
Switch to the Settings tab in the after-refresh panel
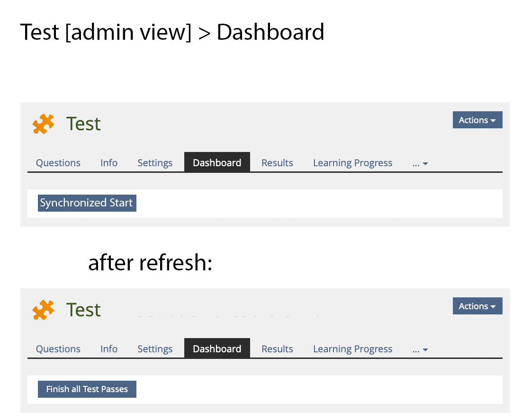155,349
